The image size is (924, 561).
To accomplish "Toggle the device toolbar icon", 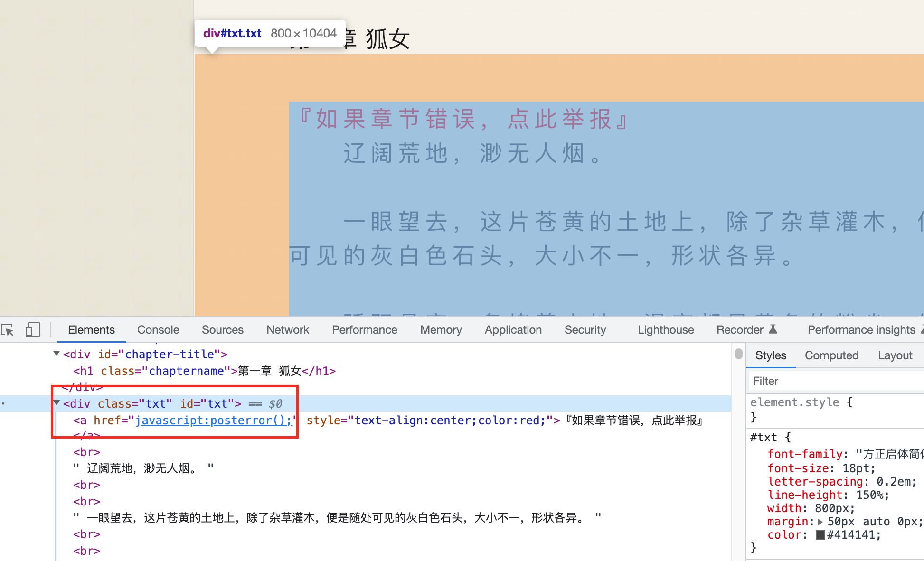I will click(x=32, y=330).
